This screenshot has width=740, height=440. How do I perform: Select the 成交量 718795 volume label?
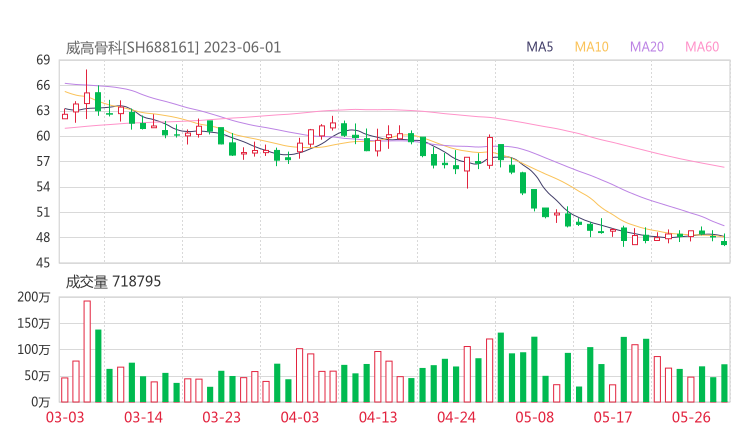pos(113,282)
